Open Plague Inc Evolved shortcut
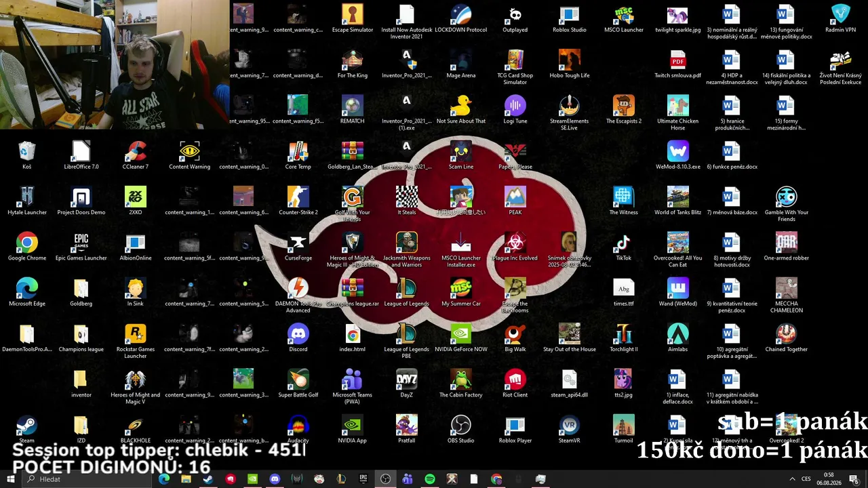This screenshot has height=488, width=868. tap(515, 242)
